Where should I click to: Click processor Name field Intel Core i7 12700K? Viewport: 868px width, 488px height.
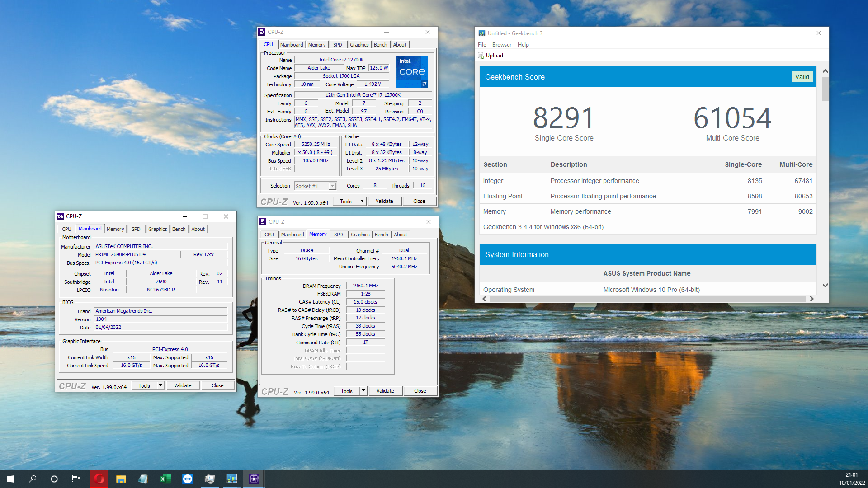coord(341,60)
